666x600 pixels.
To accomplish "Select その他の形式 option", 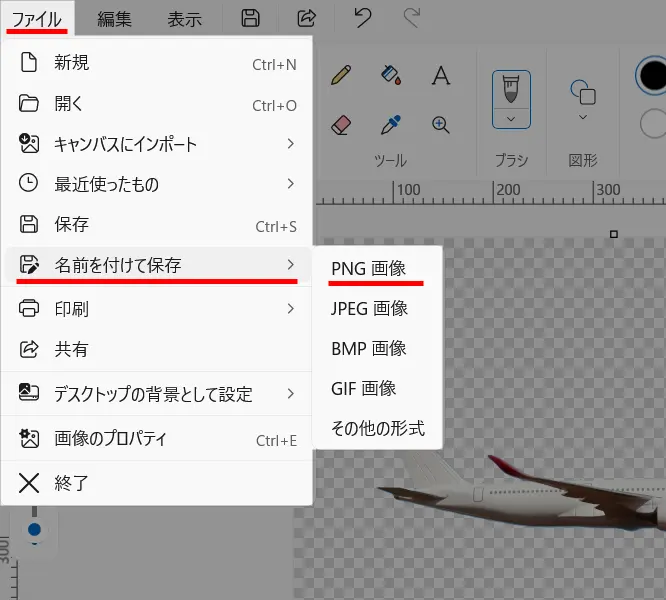I will (x=378, y=428).
